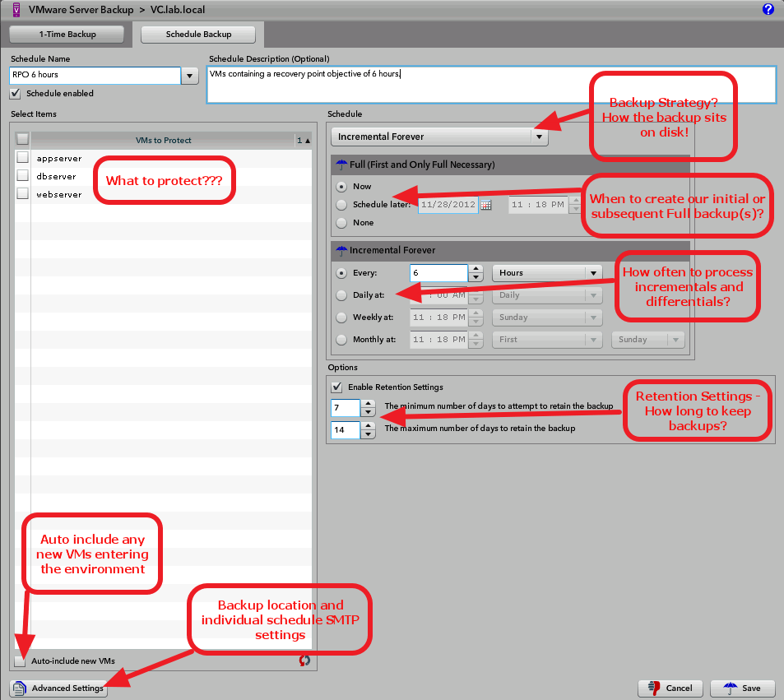Image resolution: width=784 pixels, height=700 pixels.
Task: Click the appserver VM name
Action: tap(59, 159)
